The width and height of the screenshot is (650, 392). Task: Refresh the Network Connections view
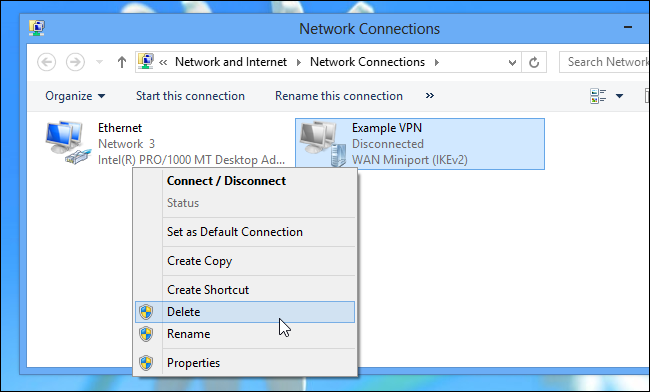pos(534,62)
